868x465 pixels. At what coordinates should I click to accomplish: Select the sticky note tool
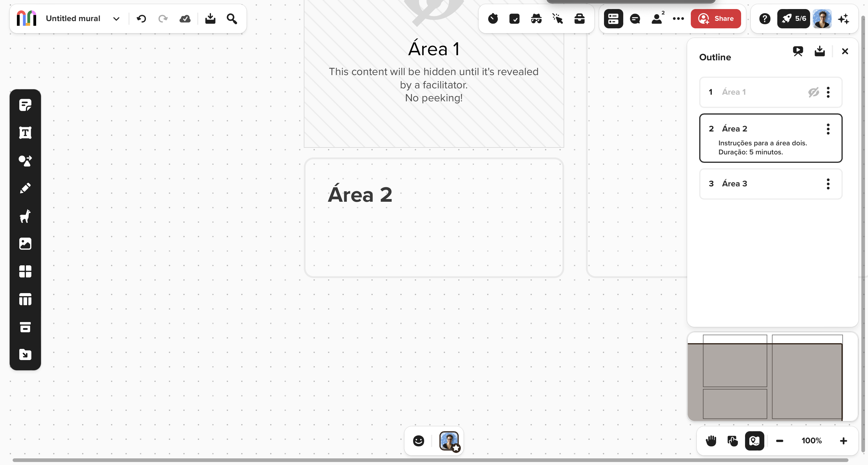(x=25, y=105)
